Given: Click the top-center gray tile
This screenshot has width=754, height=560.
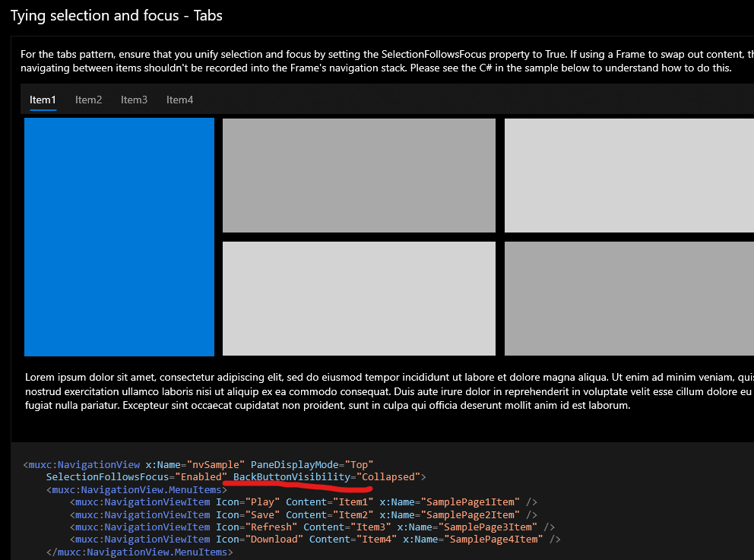Looking at the screenshot, I should pos(358,175).
